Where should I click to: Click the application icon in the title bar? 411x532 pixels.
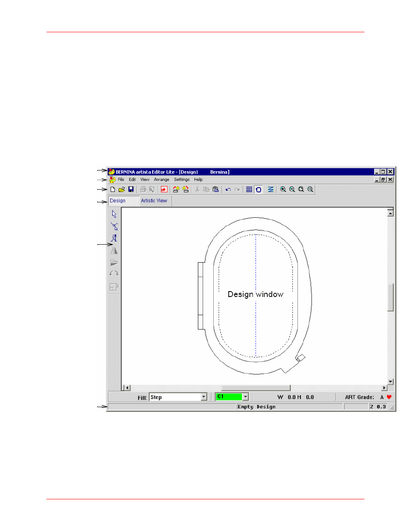[111, 172]
